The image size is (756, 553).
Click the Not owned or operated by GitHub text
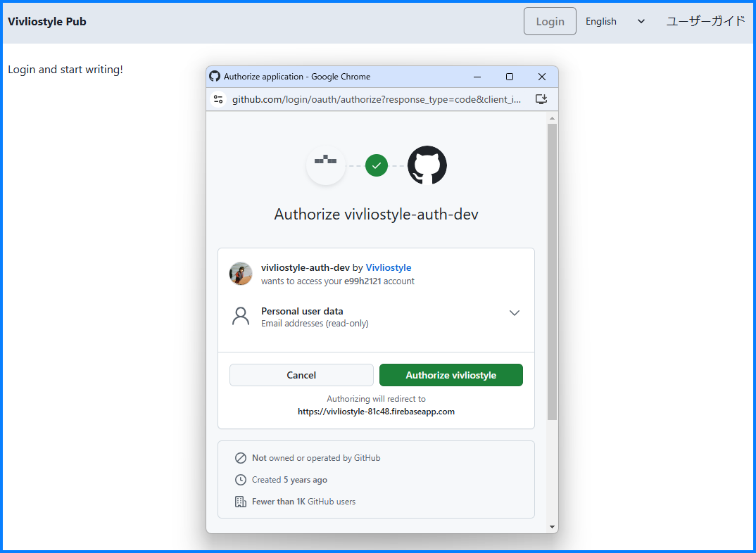tap(316, 457)
